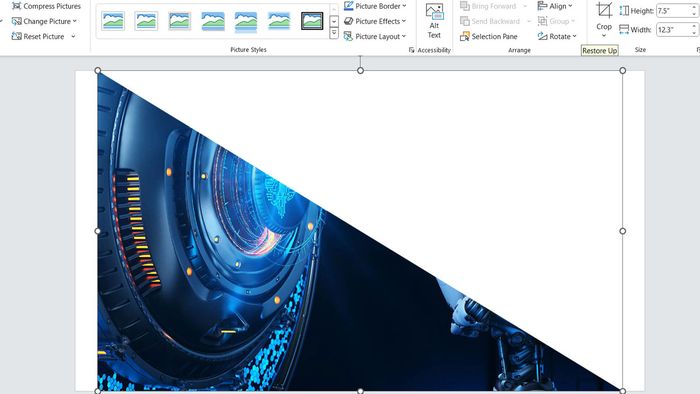This screenshot has height=394, width=700.
Task: Open Picture Styles dialog launcher
Action: pos(411,50)
